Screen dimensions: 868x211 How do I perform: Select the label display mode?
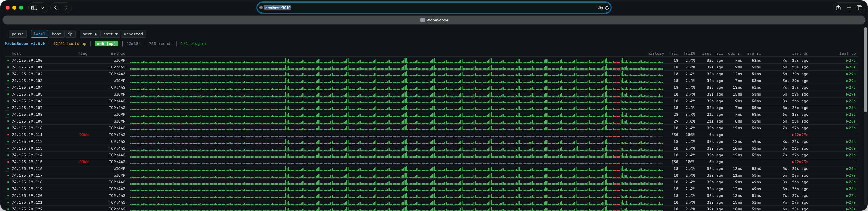[39, 34]
